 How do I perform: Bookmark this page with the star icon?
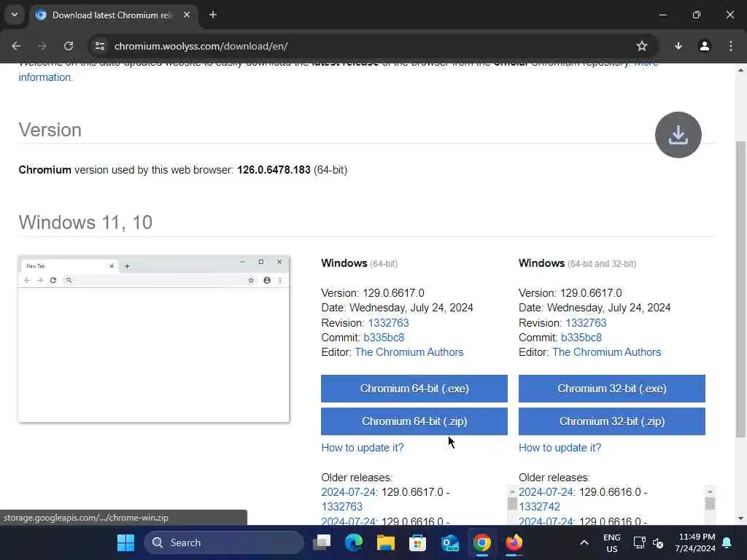point(642,46)
